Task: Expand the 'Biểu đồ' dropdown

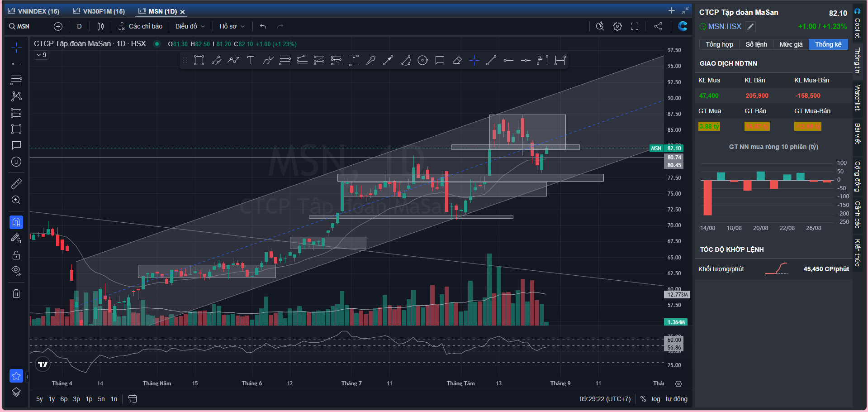Action: [x=190, y=26]
